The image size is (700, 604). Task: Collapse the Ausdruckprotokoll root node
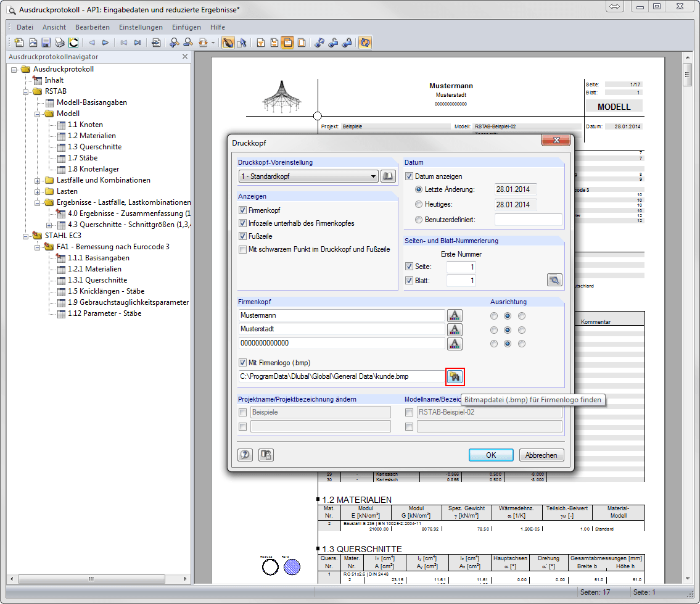pyautogui.click(x=14, y=70)
